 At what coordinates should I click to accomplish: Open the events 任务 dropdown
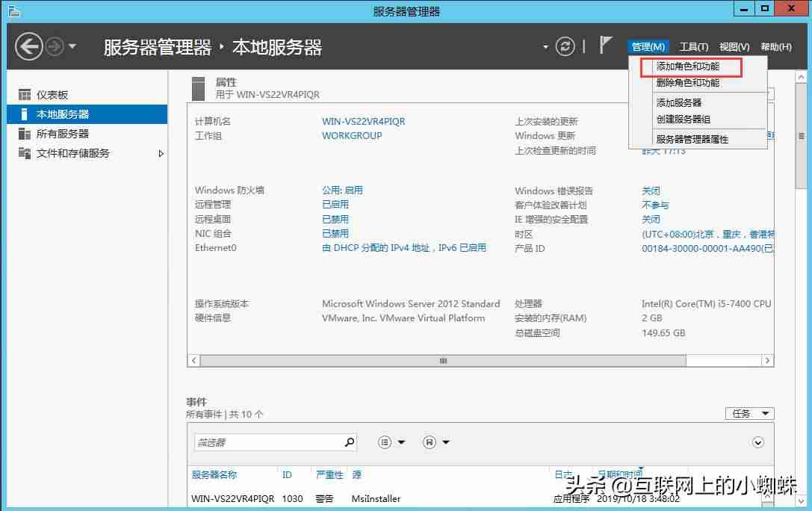click(749, 413)
